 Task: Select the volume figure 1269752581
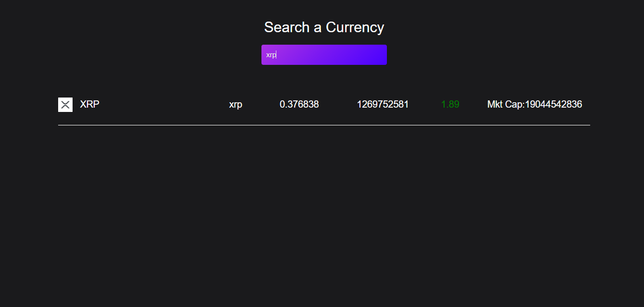tap(383, 104)
